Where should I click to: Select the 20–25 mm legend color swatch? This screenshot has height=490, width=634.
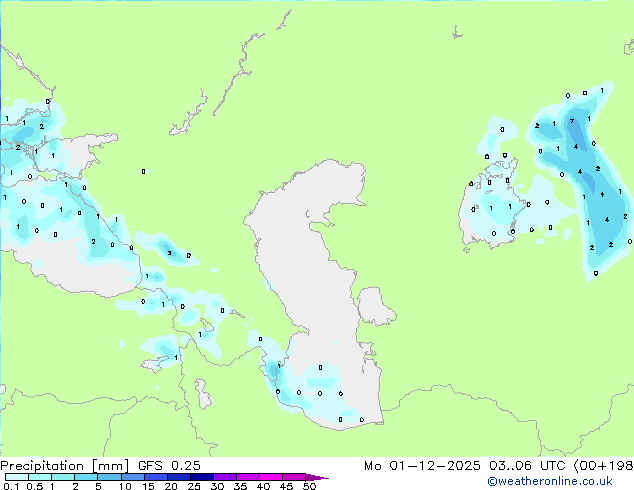click(x=178, y=477)
